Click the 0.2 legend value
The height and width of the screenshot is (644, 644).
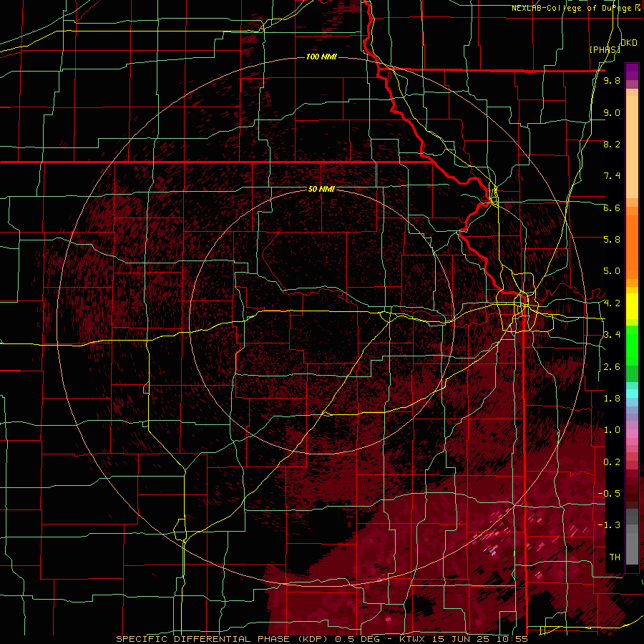click(612, 462)
